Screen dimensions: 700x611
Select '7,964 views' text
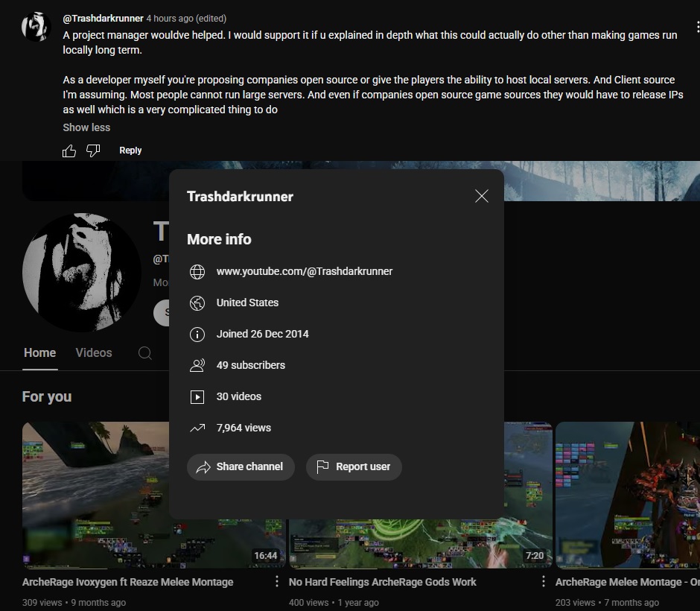[244, 428]
